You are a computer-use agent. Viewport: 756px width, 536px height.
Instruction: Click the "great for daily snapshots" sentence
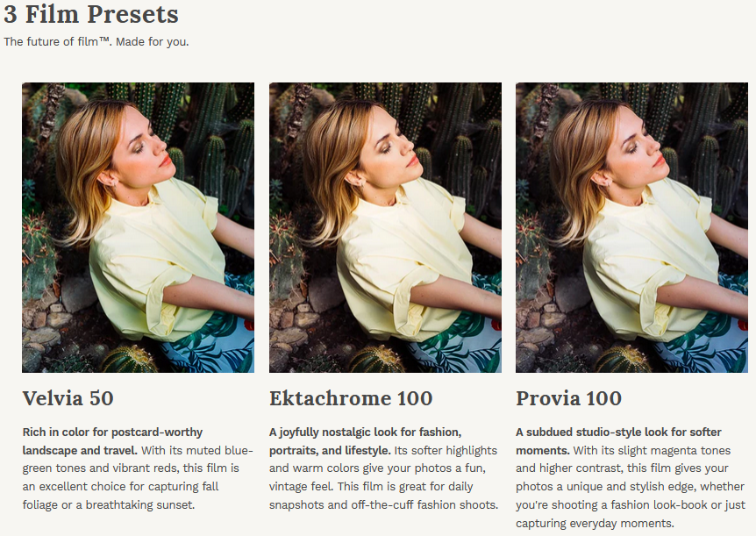pos(421,487)
